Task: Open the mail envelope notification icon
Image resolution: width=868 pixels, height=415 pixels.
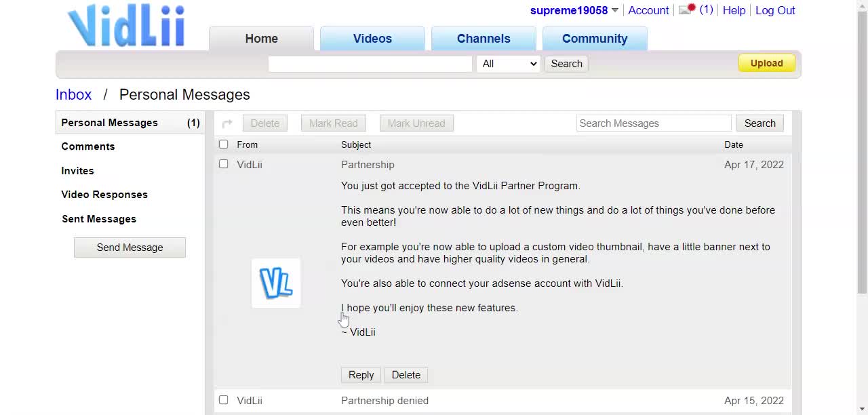Action: (688, 9)
